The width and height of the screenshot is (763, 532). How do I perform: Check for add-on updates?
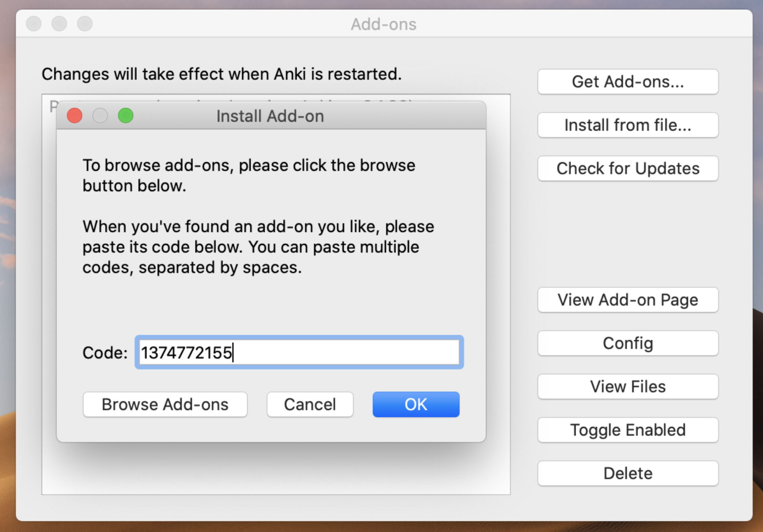coord(628,168)
